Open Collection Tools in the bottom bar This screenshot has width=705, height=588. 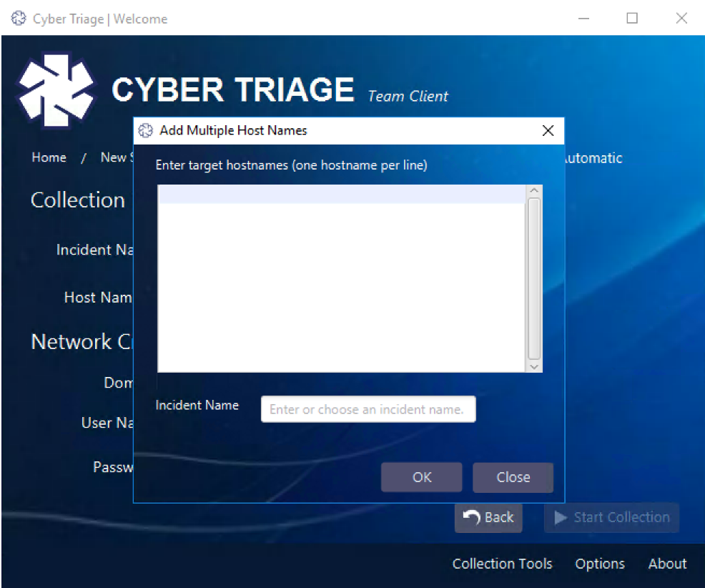[502, 564]
